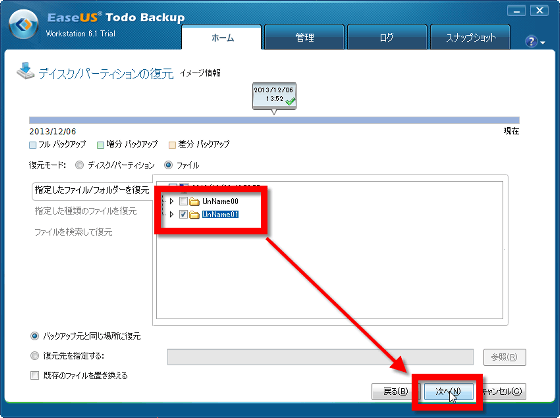Click the 差分 バックアップ legend swatch
Image resolution: width=560 pixels, height=418 pixels.
coord(172,145)
